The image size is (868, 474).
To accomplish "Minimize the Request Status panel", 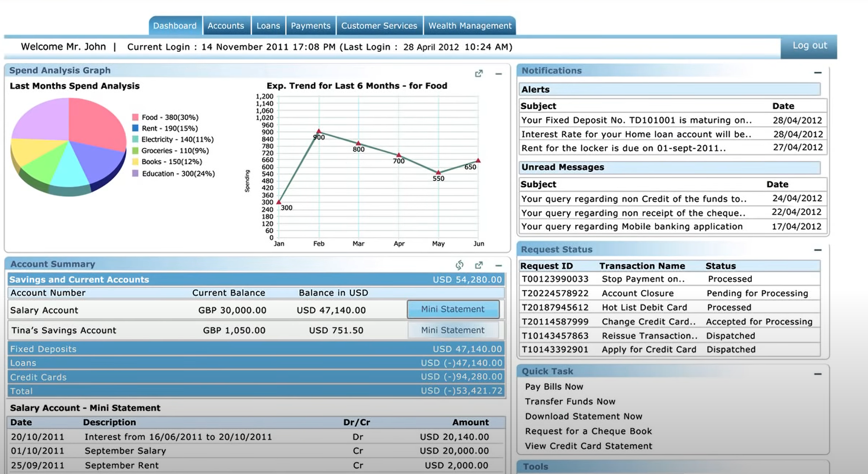I will [x=818, y=250].
